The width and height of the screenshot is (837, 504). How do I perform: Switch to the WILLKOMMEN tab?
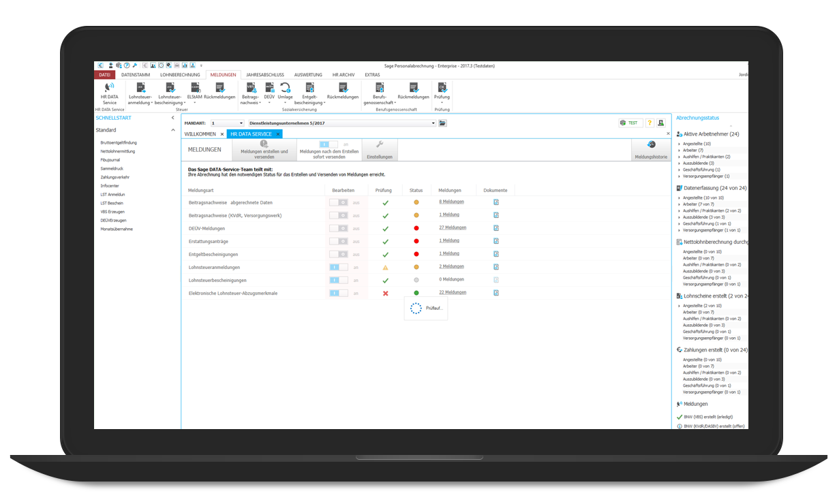point(199,134)
